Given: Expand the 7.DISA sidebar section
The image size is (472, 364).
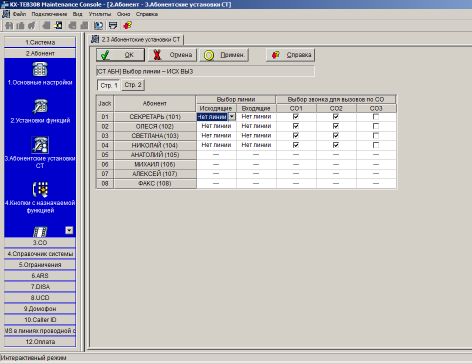Looking at the screenshot, I should tap(40, 287).
